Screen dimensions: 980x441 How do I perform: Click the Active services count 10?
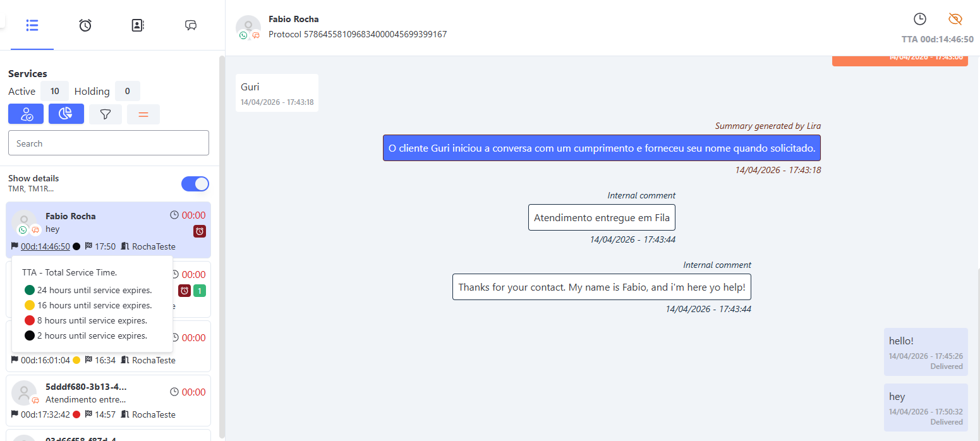(x=54, y=91)
